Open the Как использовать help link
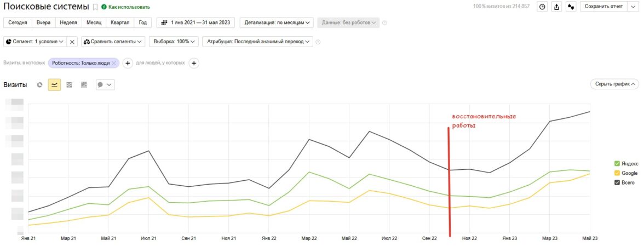This screenshot has width=644, height=246. (129, 7)
